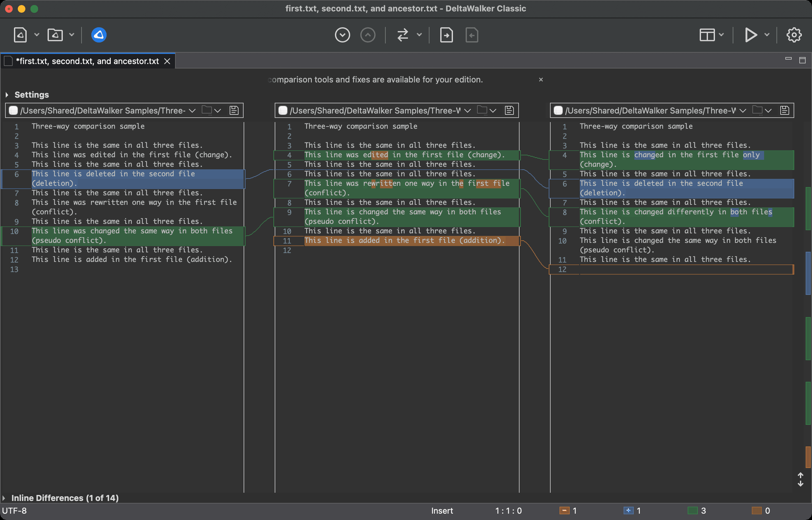The height and width of the screenshot is (520, 812).
Task: Toggle the left pane path checkbox
Action: [x=13, y=110]
